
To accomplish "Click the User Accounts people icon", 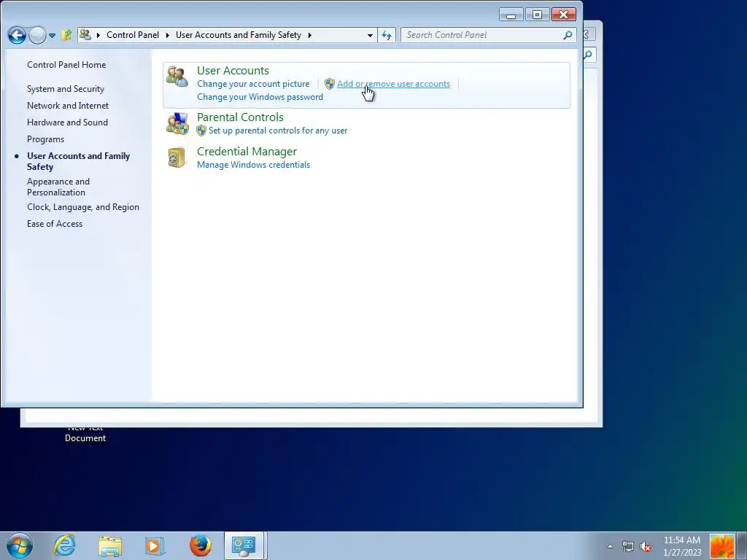I will point(177,77).
